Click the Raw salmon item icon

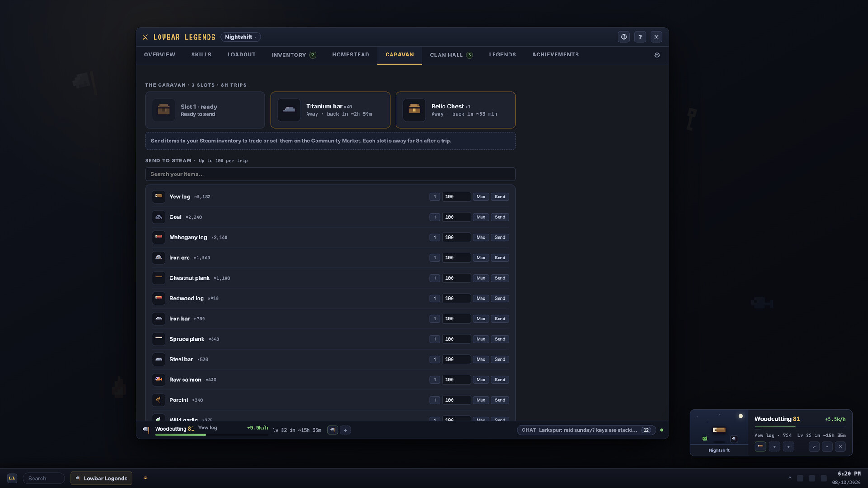tap(159, 380)
